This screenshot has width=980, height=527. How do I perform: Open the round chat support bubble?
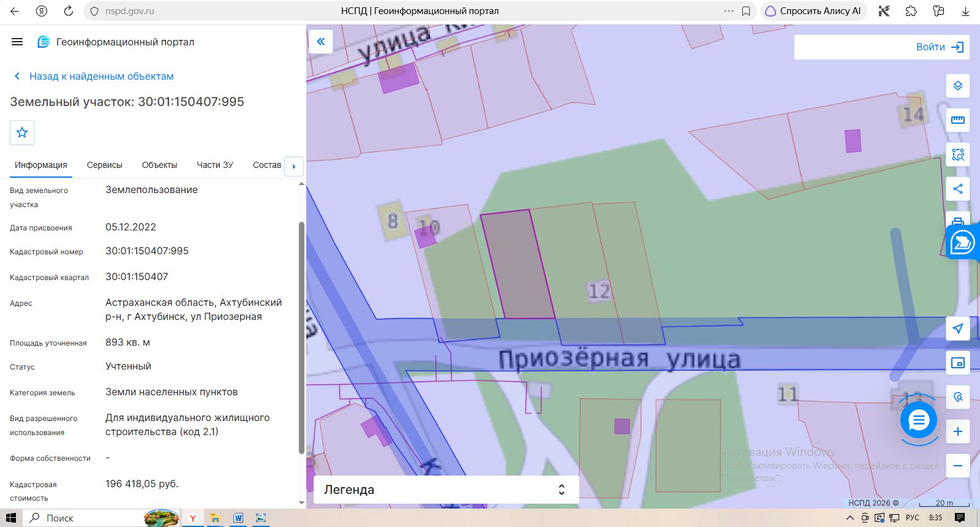(x=919, y=420)
